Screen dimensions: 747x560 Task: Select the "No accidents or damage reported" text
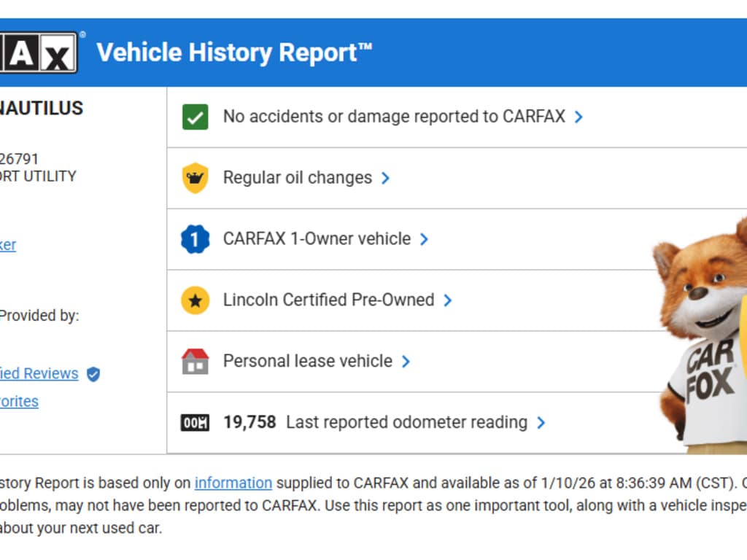[x=394, y=117]
